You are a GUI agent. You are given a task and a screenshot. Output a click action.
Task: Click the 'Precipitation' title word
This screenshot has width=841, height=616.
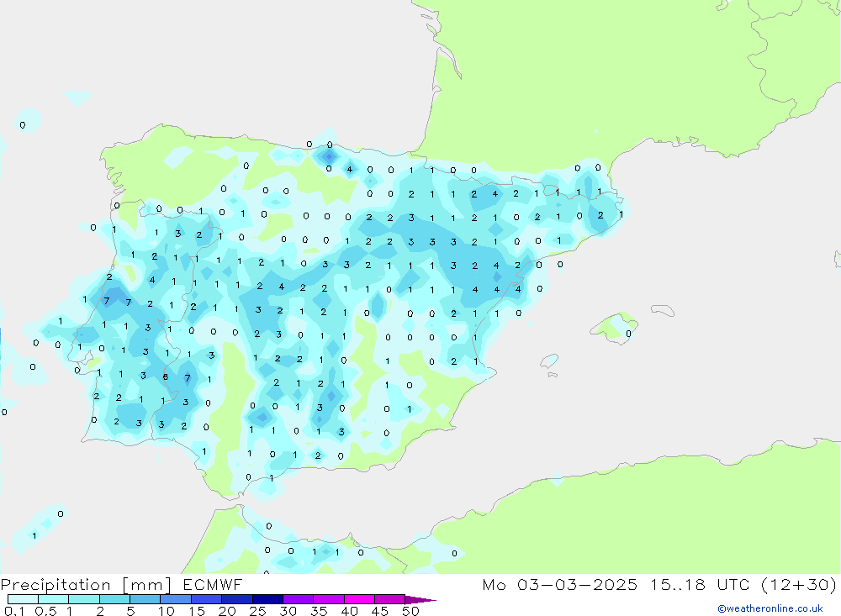pyautogui.click(x=56, y=585)
